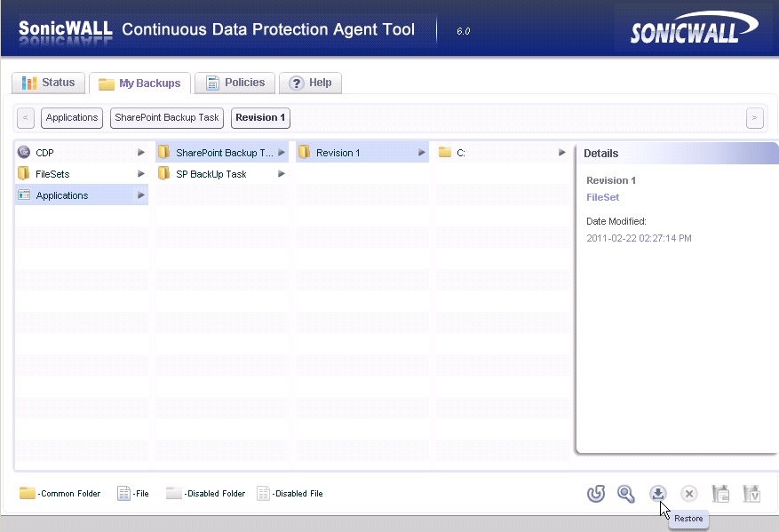Expand the CDP row arrow
Viewport: 779px width, 532px height.
coord(141,153)
